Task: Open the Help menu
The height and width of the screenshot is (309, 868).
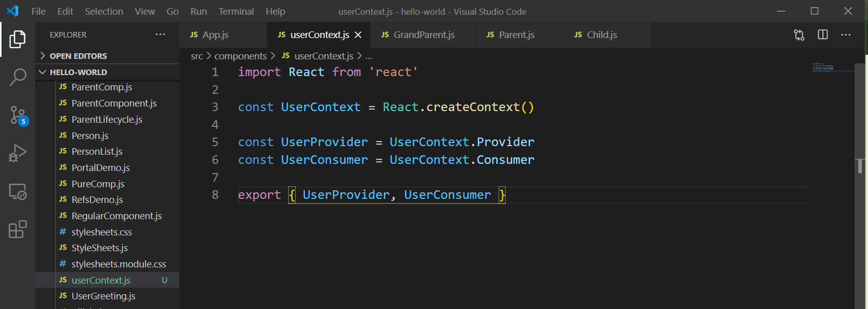Action: [275, 11]
